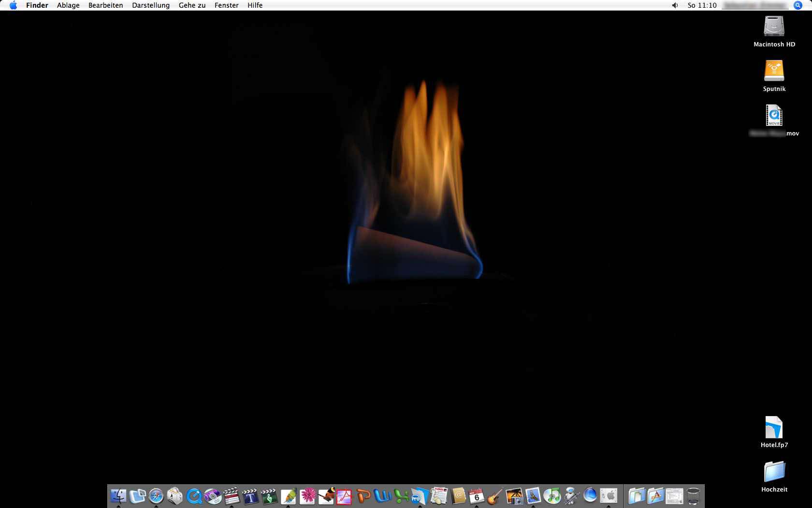
Task: Launch the bird-with-pen app in the Dock
Action: (x=326, y=496)
